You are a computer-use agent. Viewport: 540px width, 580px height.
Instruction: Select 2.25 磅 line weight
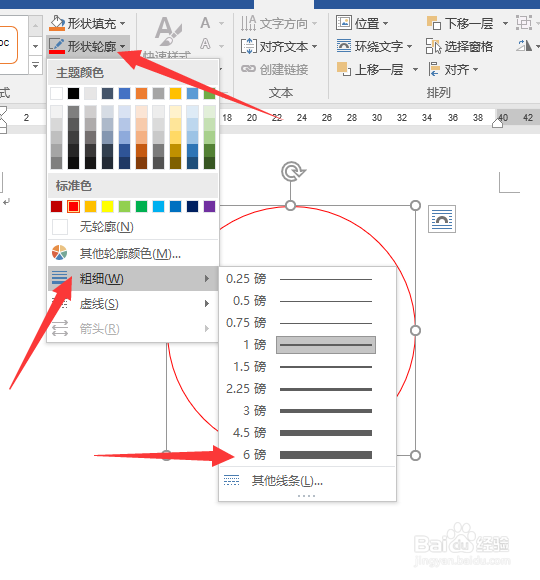click(307, 389)
